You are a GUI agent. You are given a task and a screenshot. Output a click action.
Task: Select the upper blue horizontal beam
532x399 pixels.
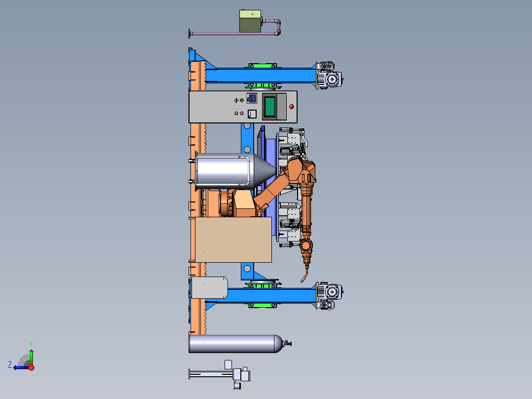pos(261,76)
